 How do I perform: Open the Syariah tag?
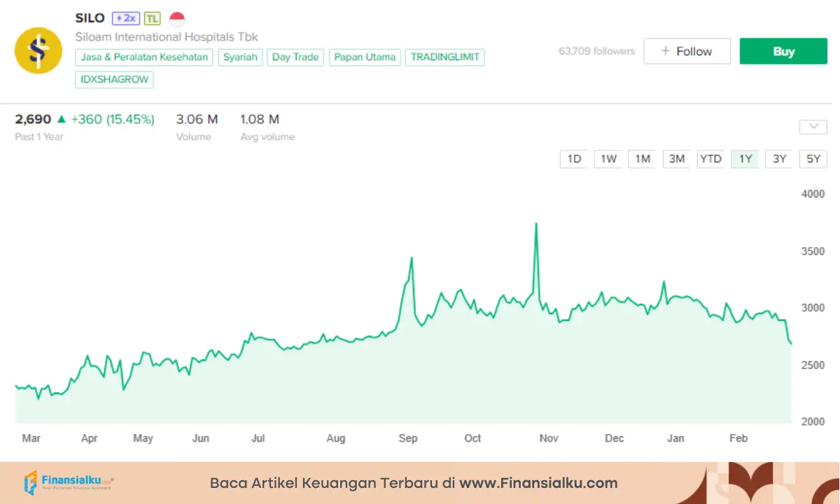[240, 57]
